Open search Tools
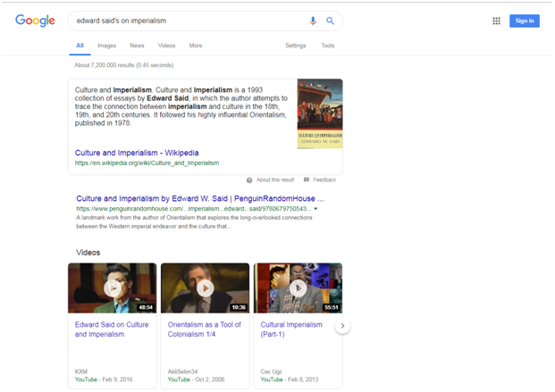The image size is (555, 392). click(x=328, y=46)
